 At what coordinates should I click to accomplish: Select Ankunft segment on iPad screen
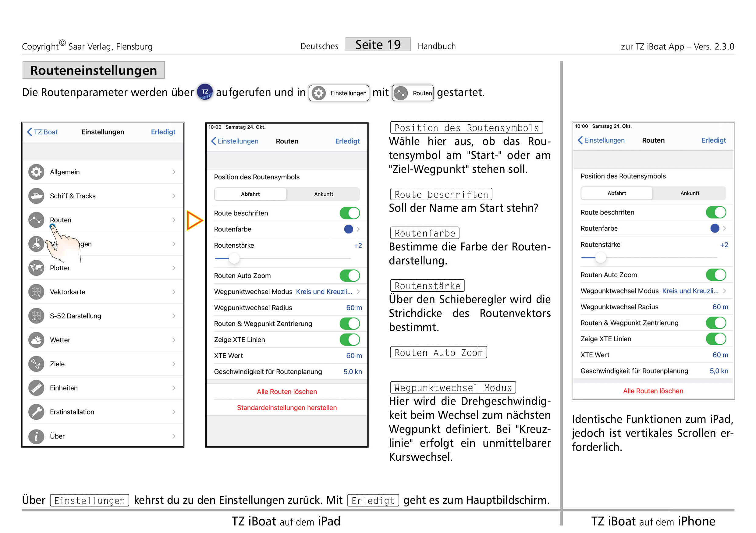323,194
